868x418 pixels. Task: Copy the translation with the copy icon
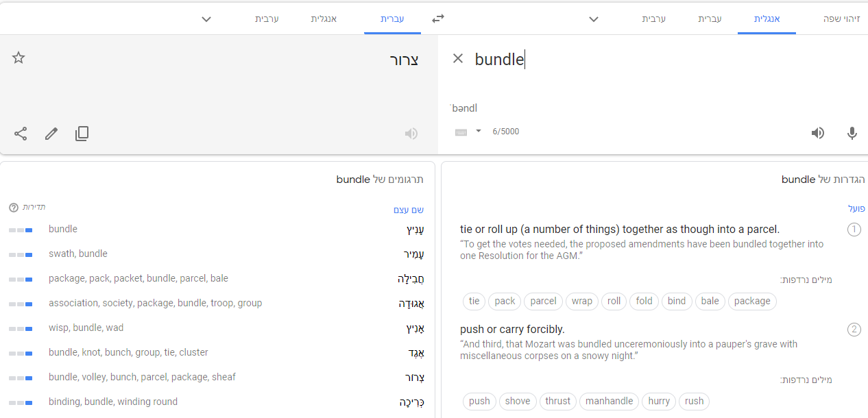coord(82,134)
